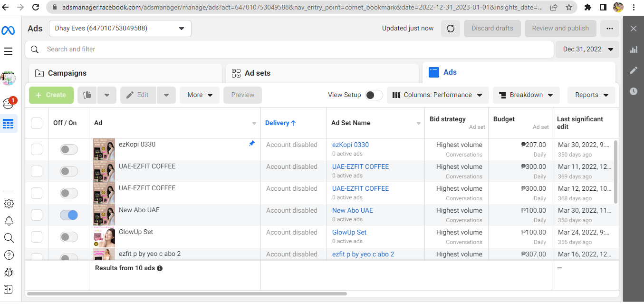Screen dimensions: 644x304
Task: Select the Ads tab
Action: click(519, 72)
